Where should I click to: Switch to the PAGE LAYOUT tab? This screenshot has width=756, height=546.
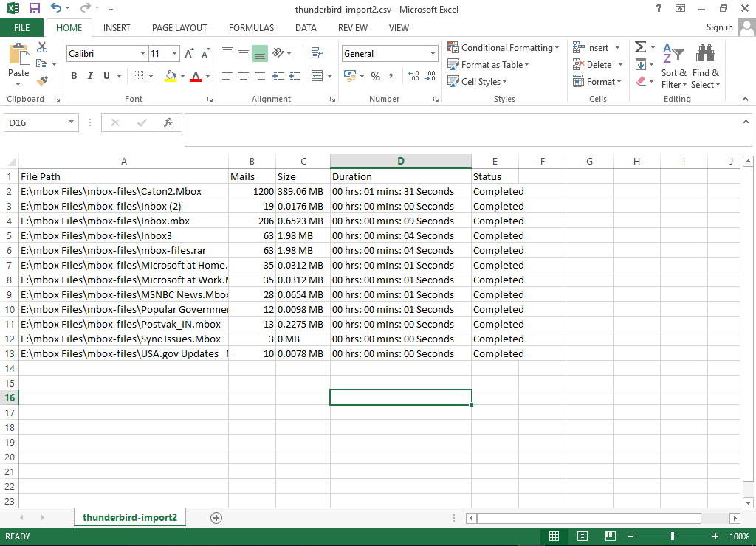point(179,28)
